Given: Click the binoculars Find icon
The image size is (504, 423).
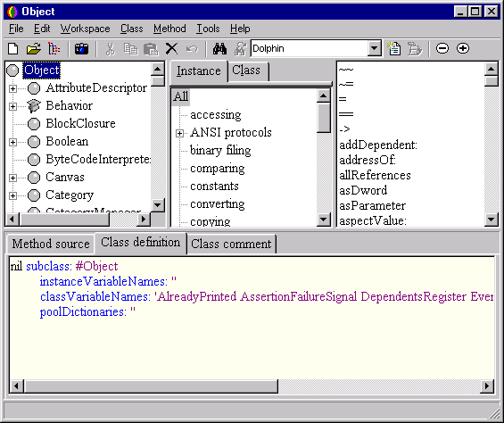Looking at the screenshot, I should pos(219,49).
